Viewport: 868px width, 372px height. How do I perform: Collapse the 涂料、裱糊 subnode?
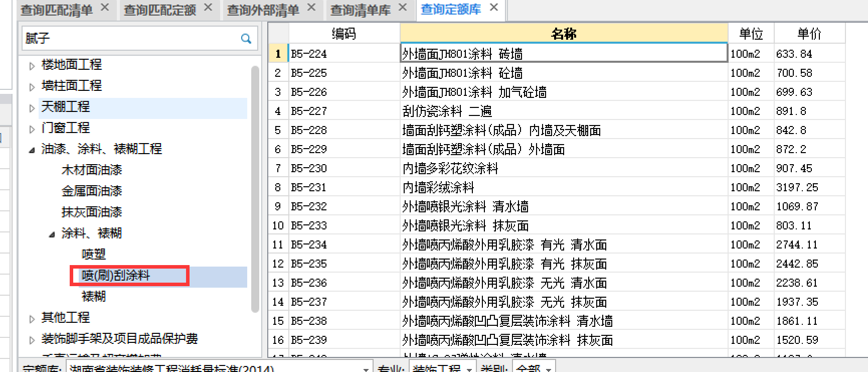(x=52, y=234)
